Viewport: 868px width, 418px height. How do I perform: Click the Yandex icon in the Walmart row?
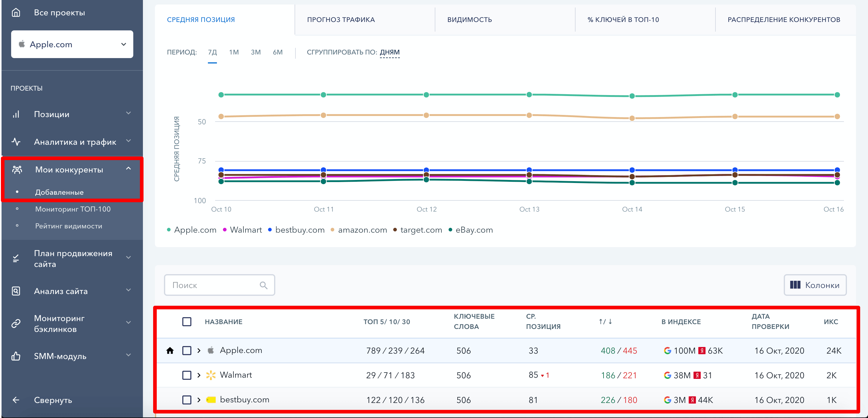click(x=697, y=375)
